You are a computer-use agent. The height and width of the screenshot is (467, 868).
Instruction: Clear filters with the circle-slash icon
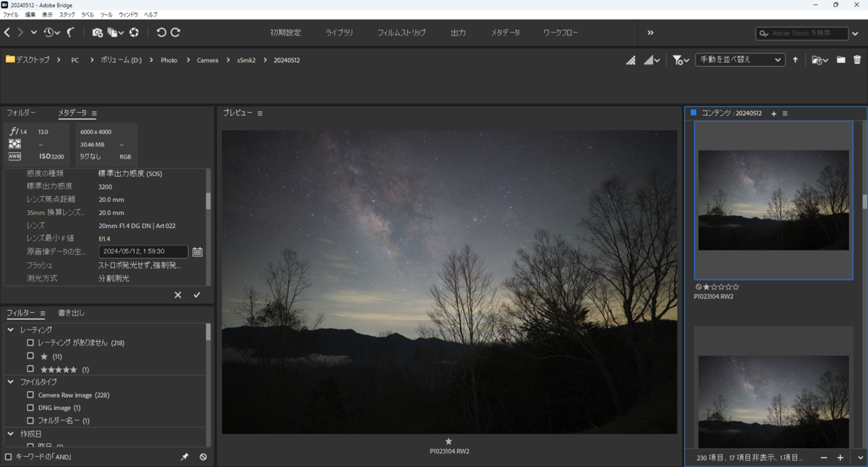[x=203, y=457]
